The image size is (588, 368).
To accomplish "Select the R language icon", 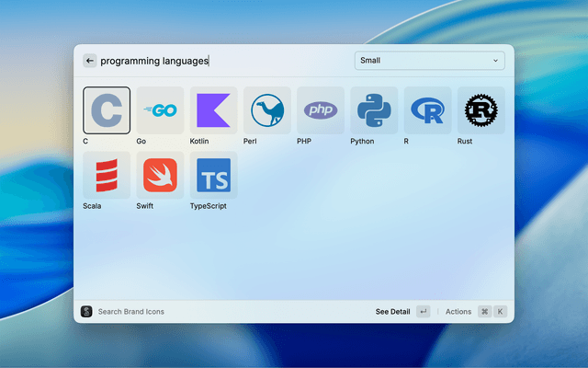I will pyautogui.click(x=427, y=110).
